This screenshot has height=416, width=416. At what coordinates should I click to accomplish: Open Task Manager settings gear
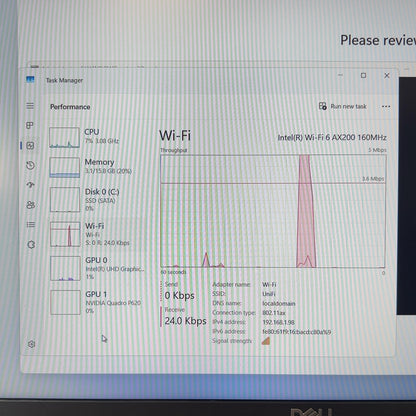32,344
